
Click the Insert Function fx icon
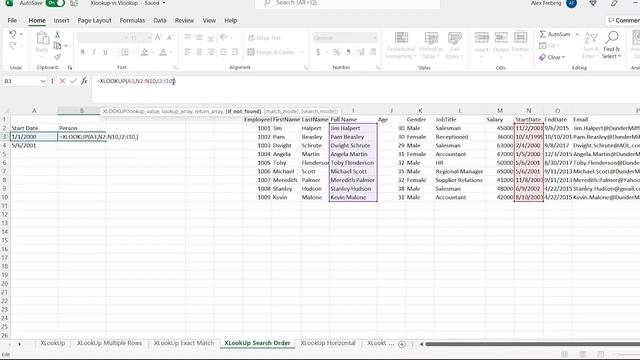coord(84,81)
